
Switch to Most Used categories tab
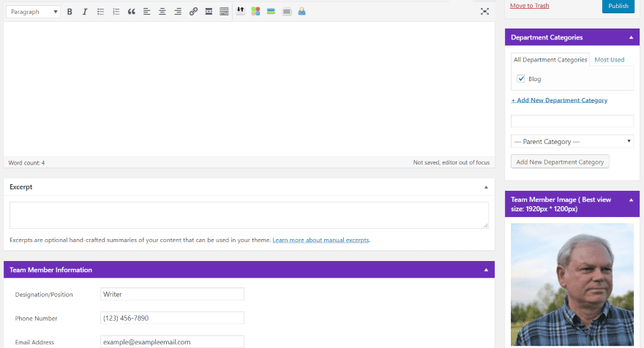coord(609,60)
